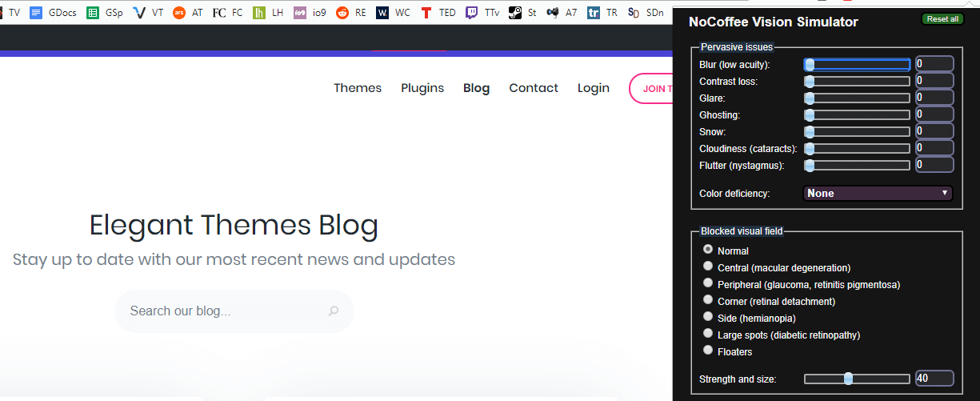Screen dimensions: 980x401
Task: Click the Reddit RE bookmark icon
Action: pos(342,13)
